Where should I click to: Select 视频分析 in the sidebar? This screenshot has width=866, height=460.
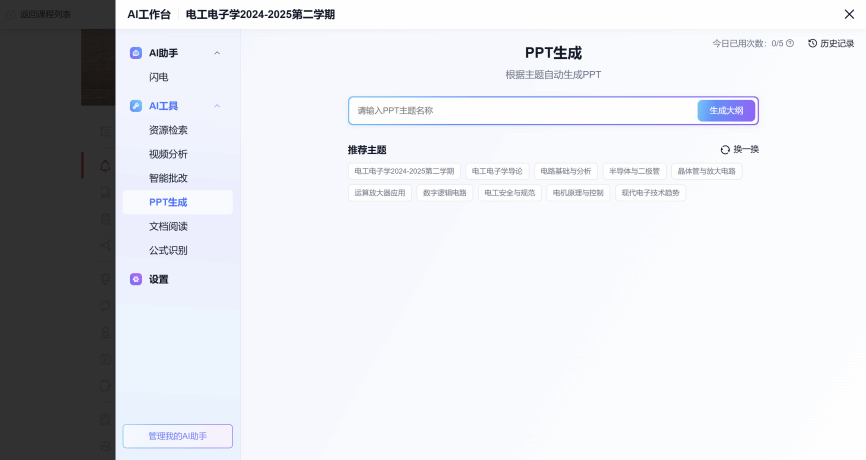pos(168,154)
